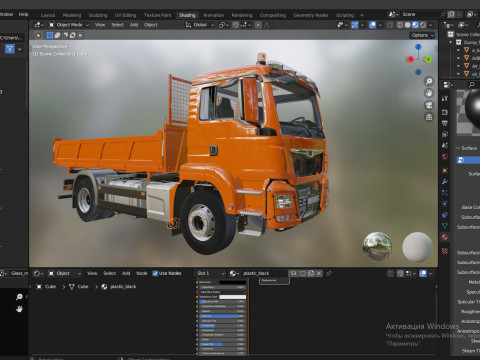
Task: Open the Texture Paint workspace tab
Action: click(157, 15)
